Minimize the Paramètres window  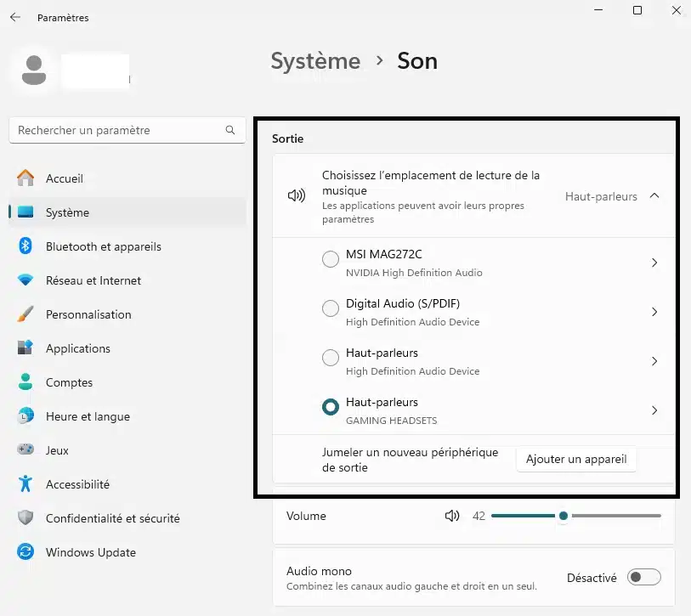pyautogui.click(x=598, y=9)
